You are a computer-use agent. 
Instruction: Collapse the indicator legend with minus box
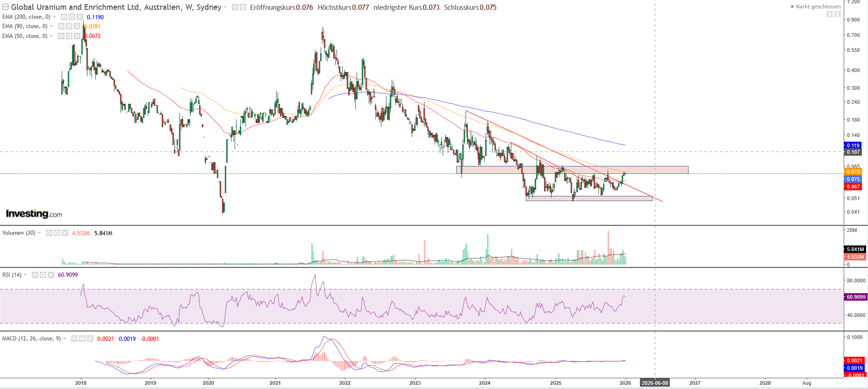coord(5,7)
